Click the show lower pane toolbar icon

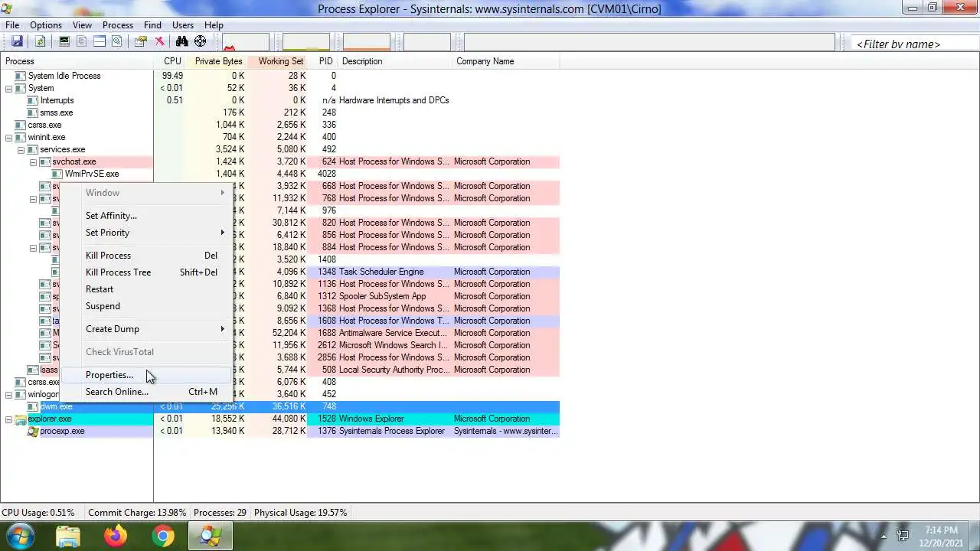point(100,41)
